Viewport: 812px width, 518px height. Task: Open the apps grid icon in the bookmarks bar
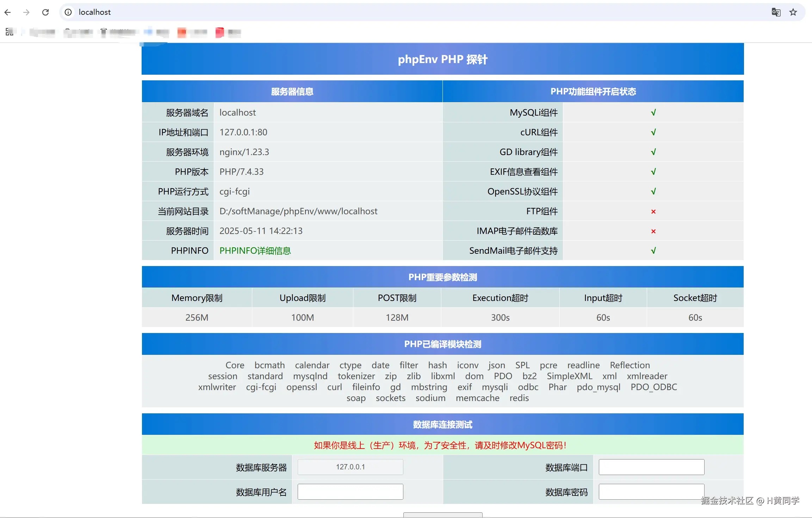click(x=10, y=32)
